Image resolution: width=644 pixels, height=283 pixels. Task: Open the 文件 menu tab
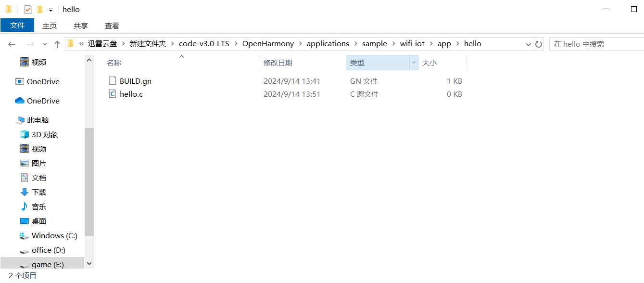[17, 26]
